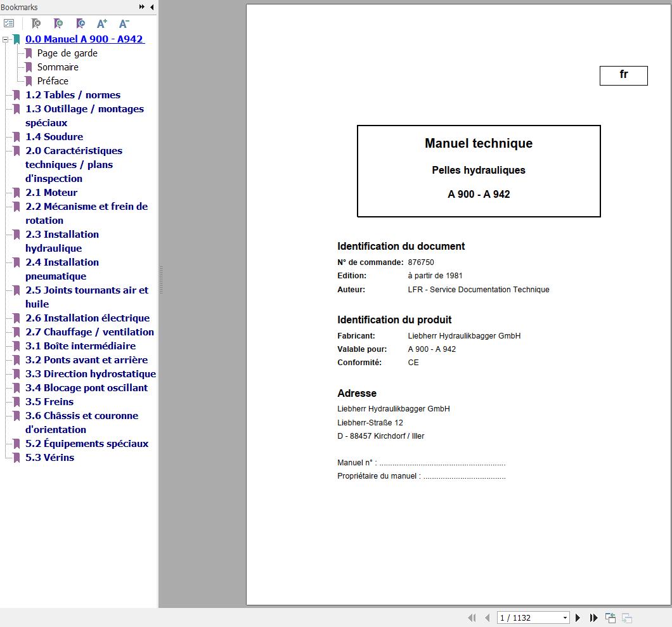Click the 'fr' language box on the page
This screenshot has height=627, width=672.
(624, 75)
